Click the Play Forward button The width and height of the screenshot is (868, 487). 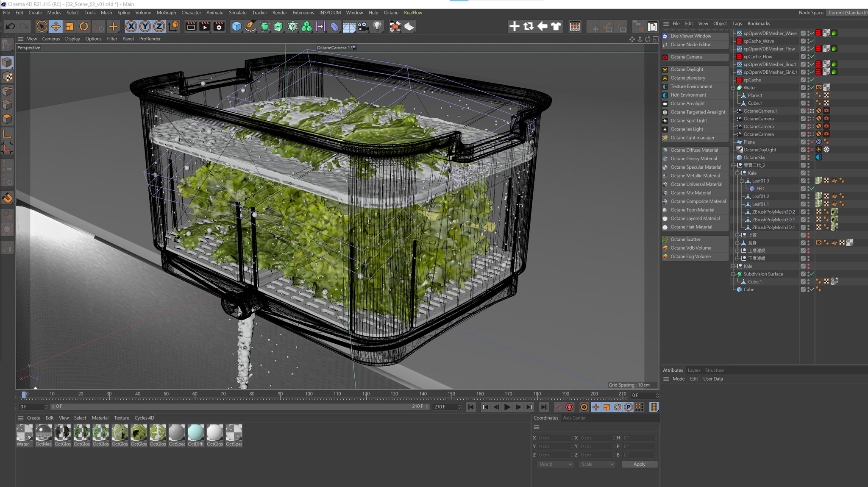tap(507, 407)
